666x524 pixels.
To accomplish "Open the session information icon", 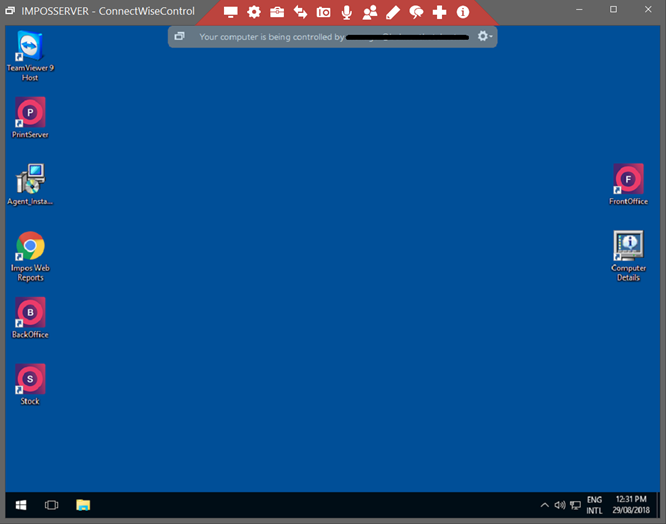I will click(463, 12).
